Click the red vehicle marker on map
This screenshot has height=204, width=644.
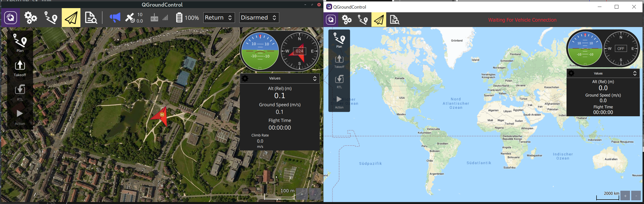click(x=160, y=116)
